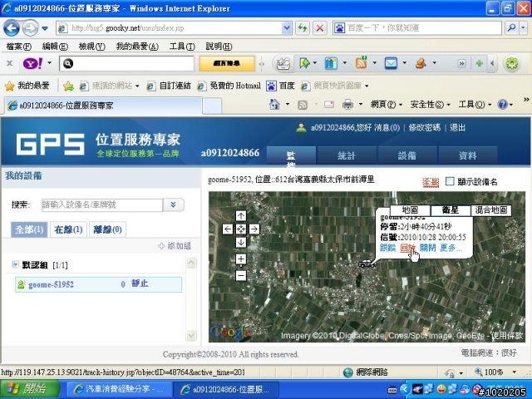The image size is (532, 399).
Task: Click the Print printer icon
Action: tap(347, 104)
